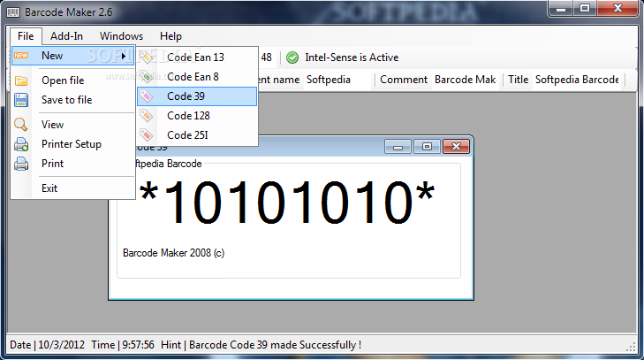Create a new Code 25I barcode
This screenshot has width=644, height=360.
pos(197,135)
